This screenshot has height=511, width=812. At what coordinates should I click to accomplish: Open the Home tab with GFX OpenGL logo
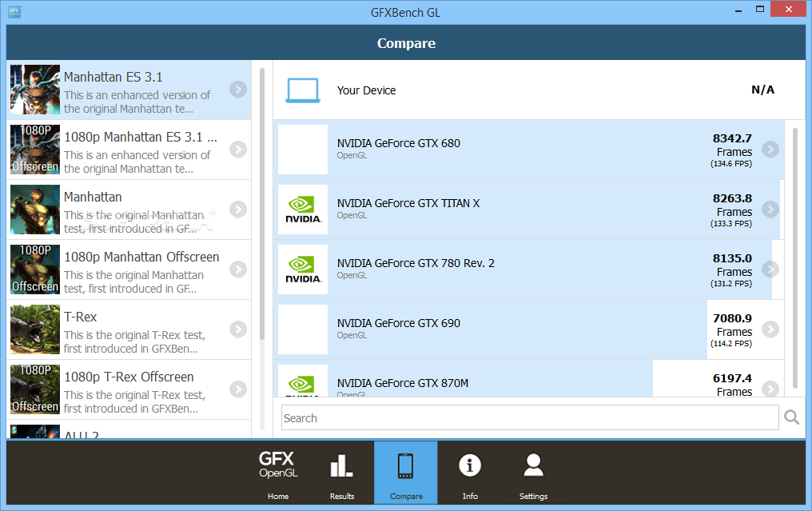pyautogui.click(x=278, y=473)
